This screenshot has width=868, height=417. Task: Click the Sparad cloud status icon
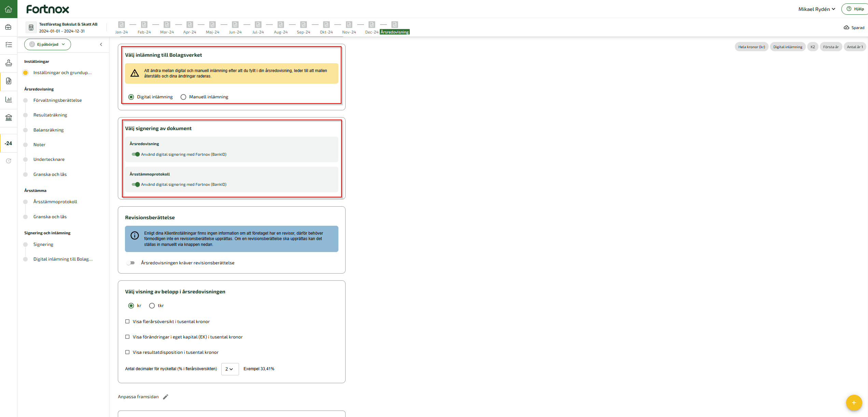pos(846,28)
